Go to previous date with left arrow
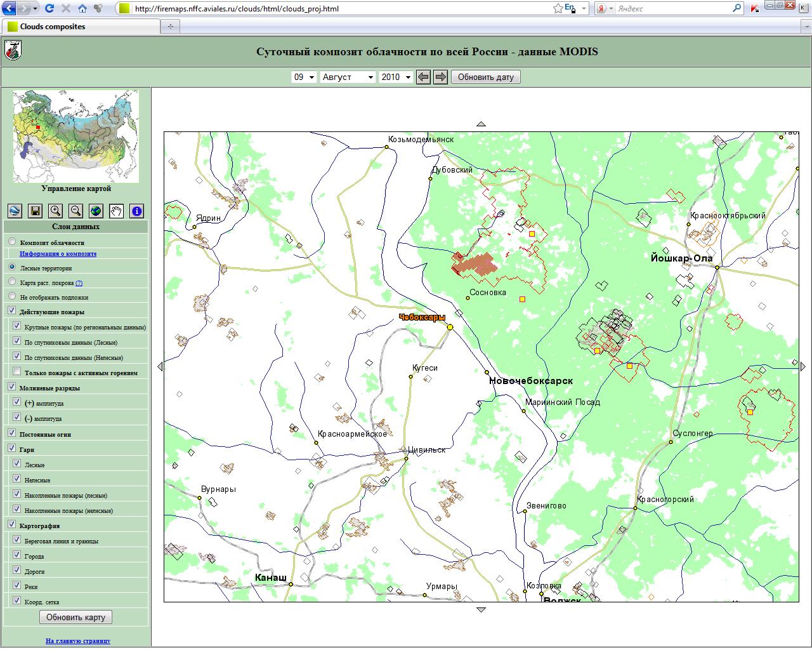 423,77
